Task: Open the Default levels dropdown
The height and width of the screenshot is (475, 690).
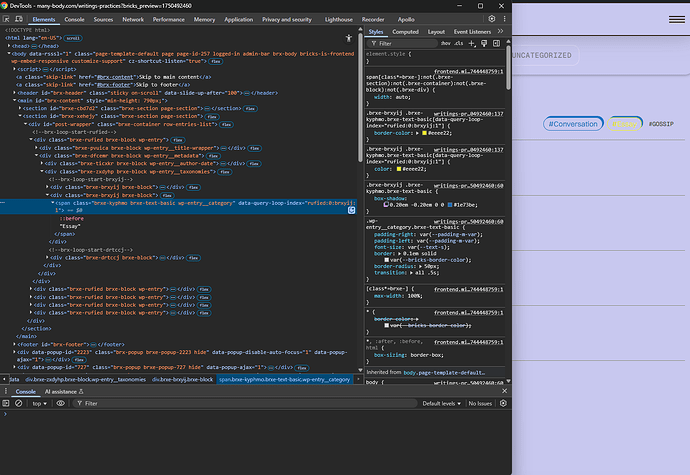Action: pyautogui.click(x=441, y=403)
